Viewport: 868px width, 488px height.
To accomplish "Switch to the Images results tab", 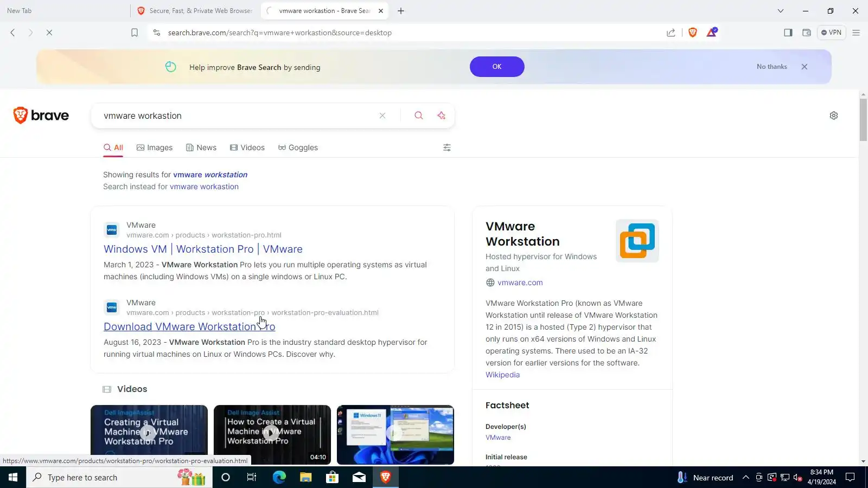I will pyautogui.click(x=155, y=147).
